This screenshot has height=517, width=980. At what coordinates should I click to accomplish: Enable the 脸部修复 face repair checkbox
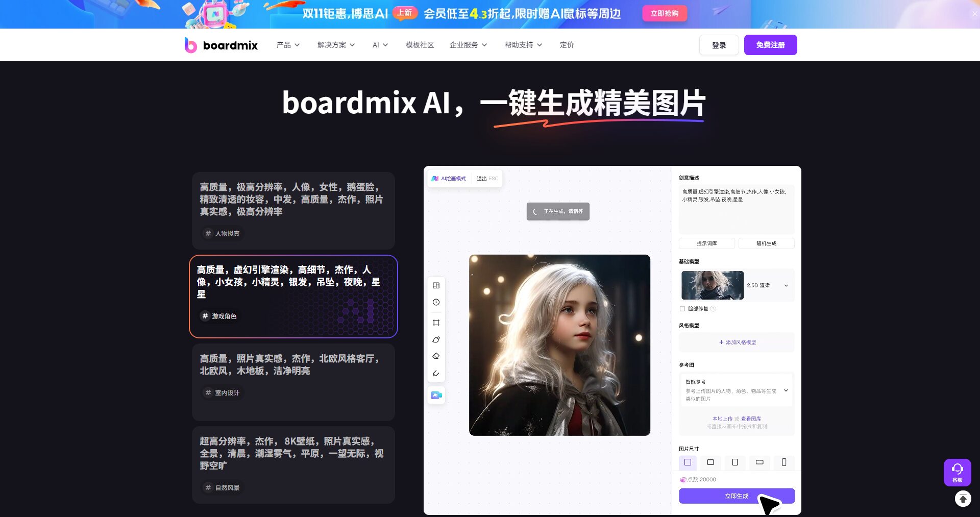click(682, 308)
